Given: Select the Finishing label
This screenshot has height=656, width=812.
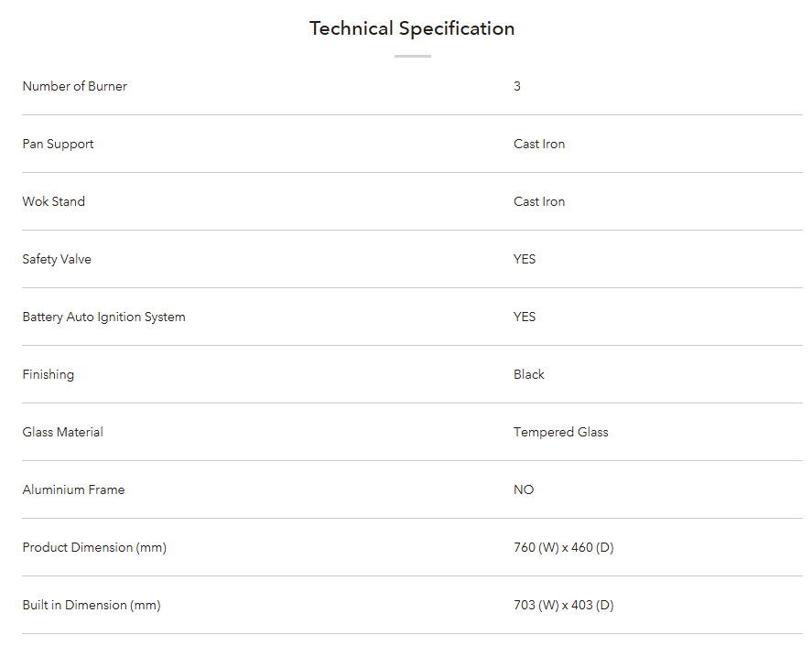Looking at the screenshot, I should tap(49, 374).
